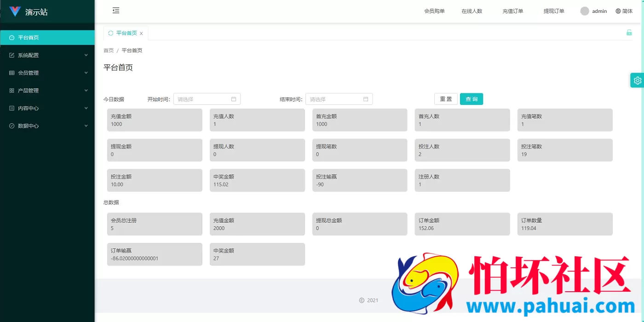The image size is (644, 322).
Task: Click calendar icon in 结束时间 field
Action: 366,99
